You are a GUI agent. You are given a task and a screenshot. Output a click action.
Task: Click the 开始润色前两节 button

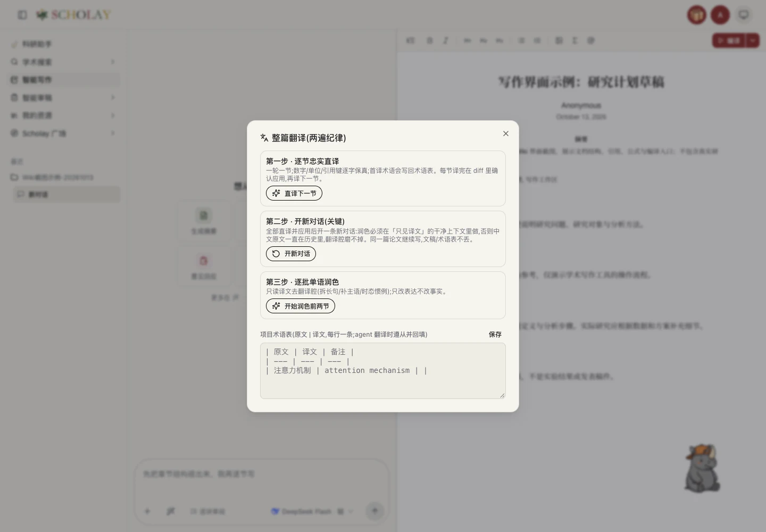(x=301, y=306)
